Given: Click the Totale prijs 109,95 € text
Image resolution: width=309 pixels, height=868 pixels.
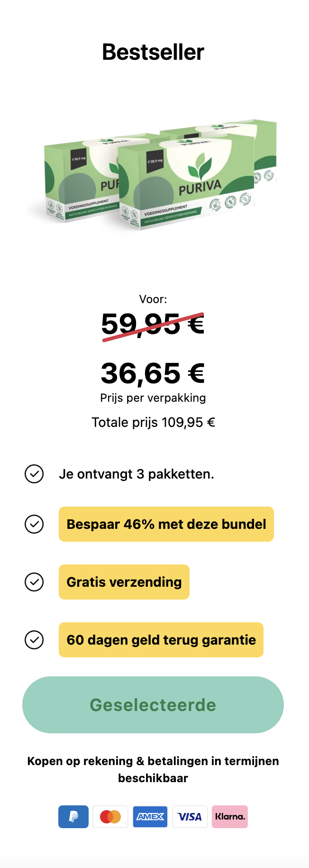Looking at the screenshot, I should tap(153, 422).
